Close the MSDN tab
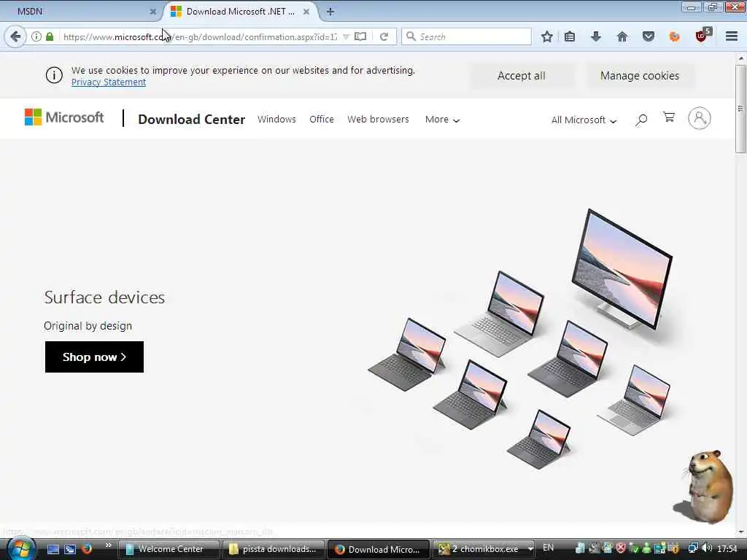Screen dimensions: 747x560 click(x=153, y=12)
